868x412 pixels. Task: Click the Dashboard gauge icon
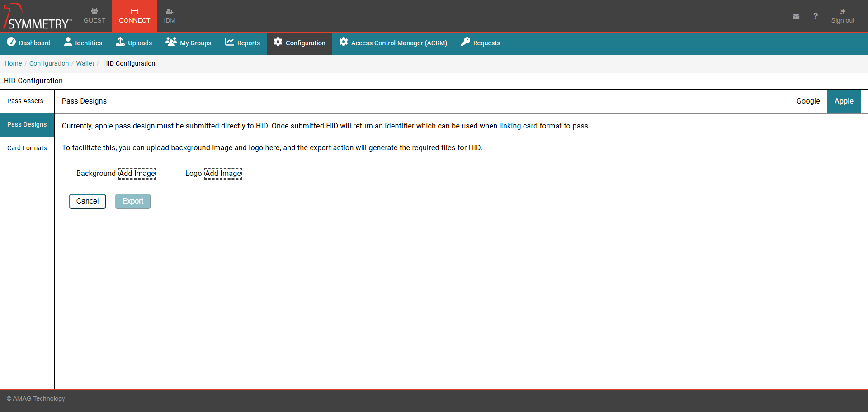point(11,42)
